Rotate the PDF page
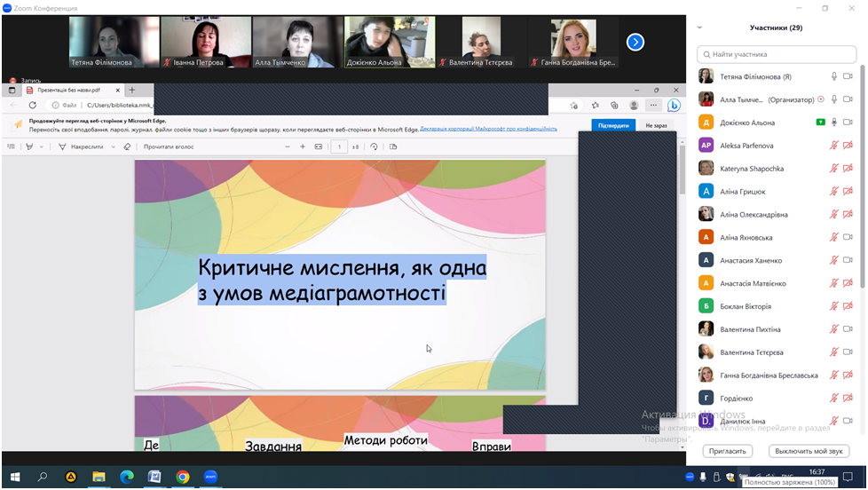This screenshot has height=490, width=868. [374, 146]
